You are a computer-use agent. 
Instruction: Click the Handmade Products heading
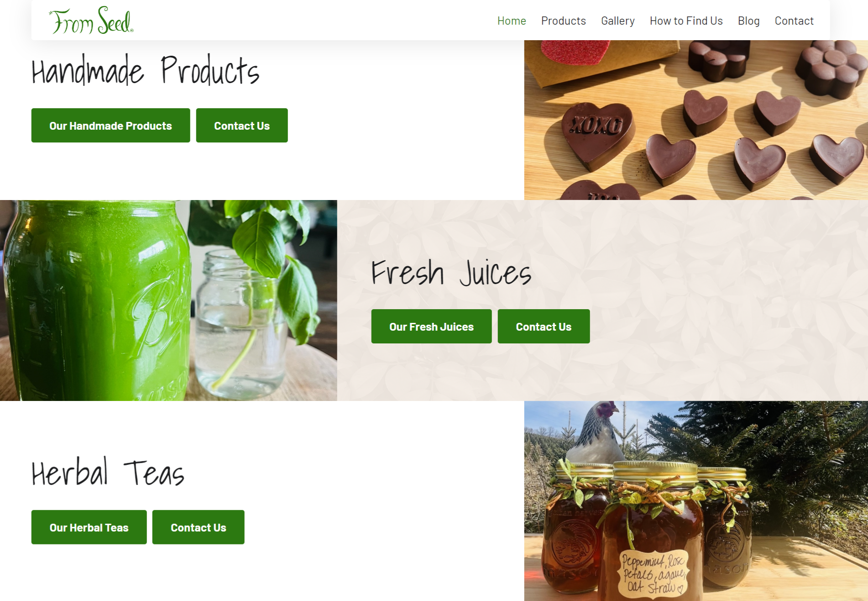[146, 70]
